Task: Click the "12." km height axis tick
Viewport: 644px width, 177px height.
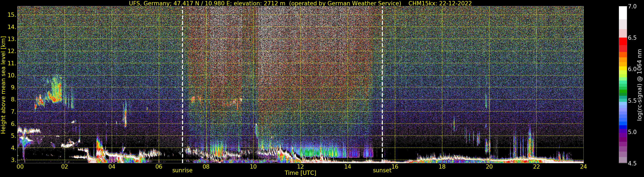Action: (x=12, y=51)
